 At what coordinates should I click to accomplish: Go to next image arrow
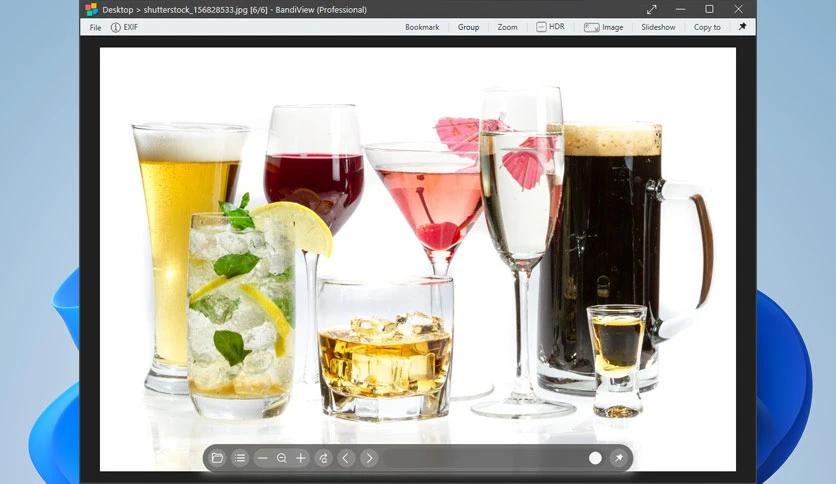click(369, 458)
